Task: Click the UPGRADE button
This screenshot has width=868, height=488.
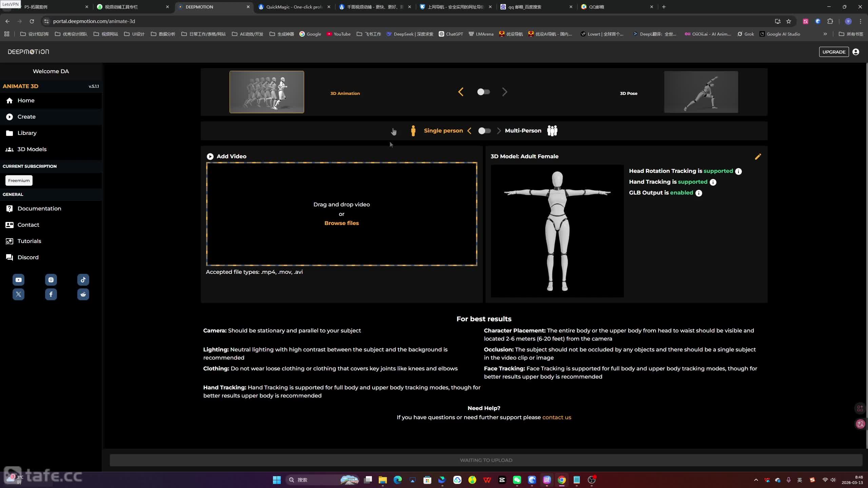Action: (834, 52)
